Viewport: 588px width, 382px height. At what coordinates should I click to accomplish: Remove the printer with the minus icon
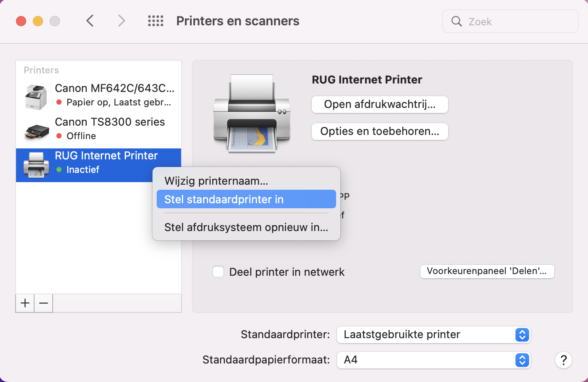point(43,303)
